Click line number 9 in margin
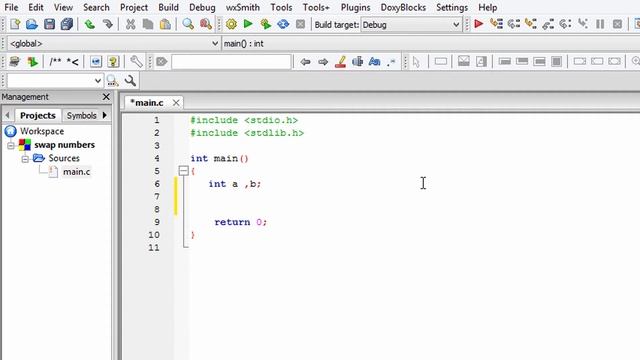Screen dimensions: 640x360 [x=157, y=222]
